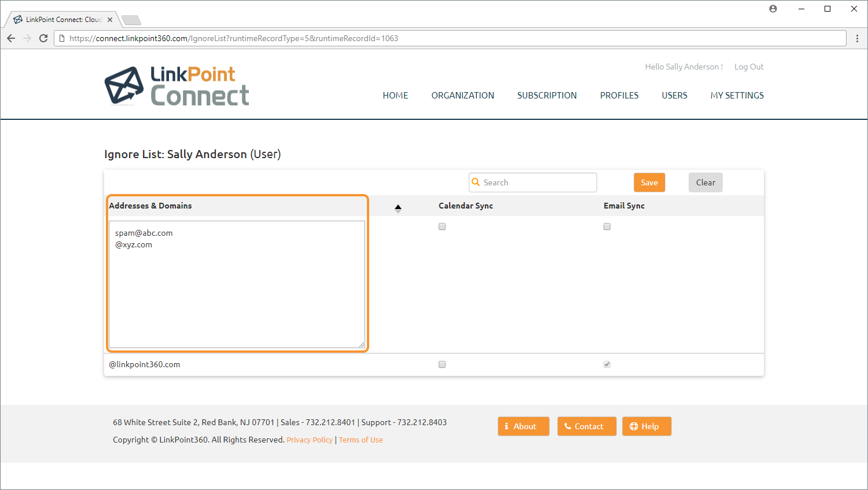The height and width of the screenshot is (490, 868).
Task: Open the Privacy Policy link
Action: tap(310, 440)
